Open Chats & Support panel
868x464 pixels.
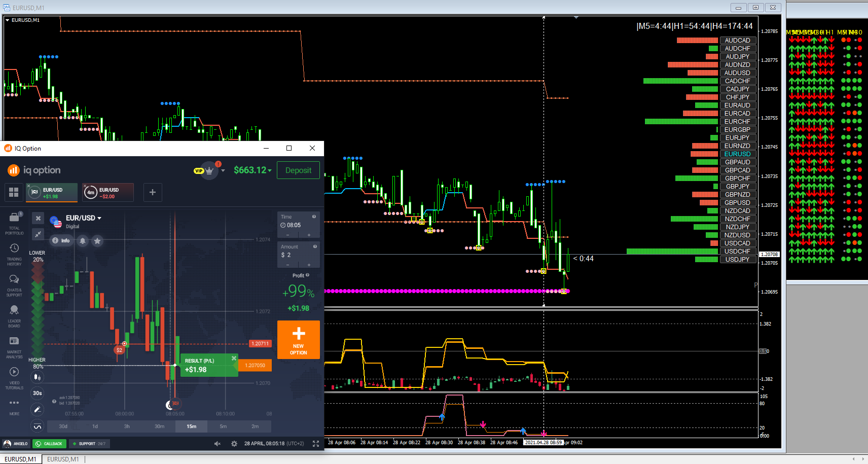pos(14,285)
